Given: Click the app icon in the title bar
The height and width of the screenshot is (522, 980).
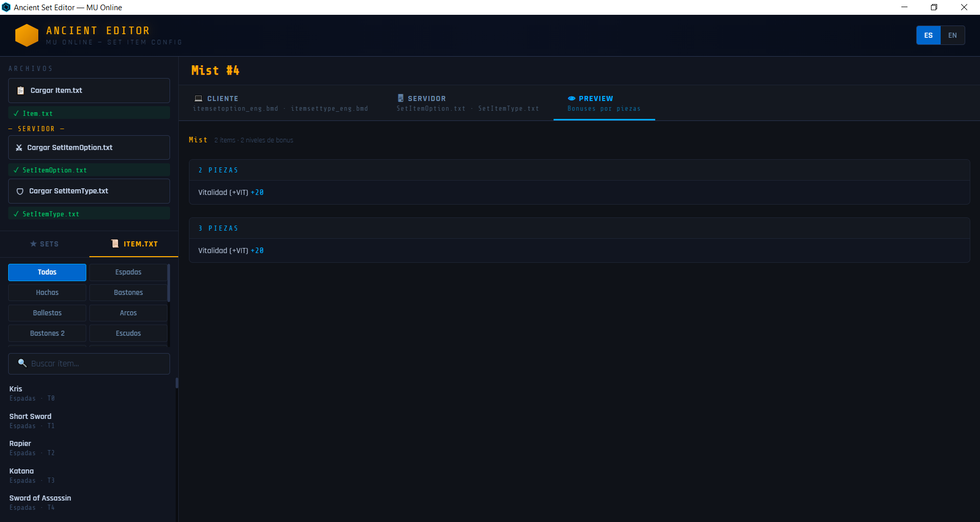Looking at the screenshot, I should (6, 7).
